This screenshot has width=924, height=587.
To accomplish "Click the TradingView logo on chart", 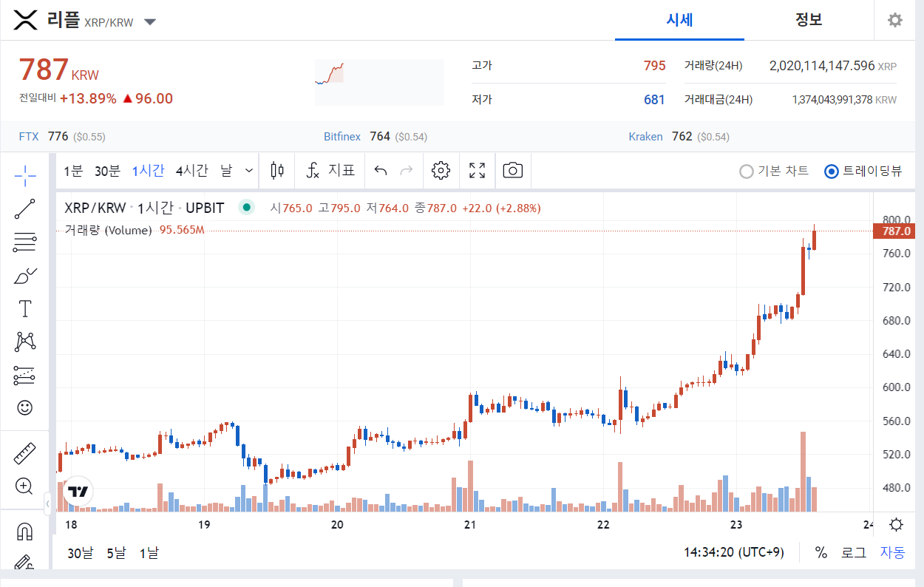I will coord(78,492).
